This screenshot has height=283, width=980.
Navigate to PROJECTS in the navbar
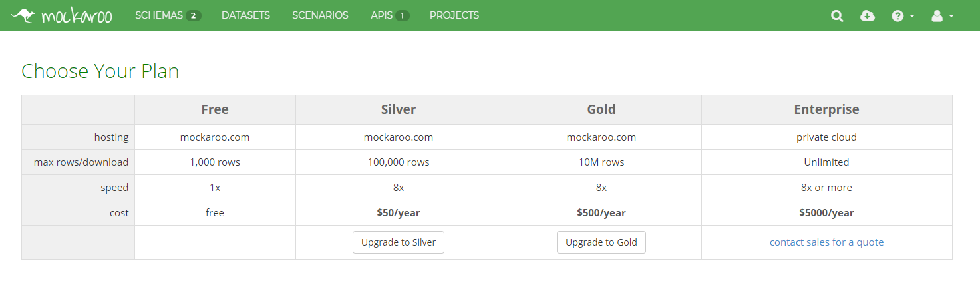click(x=454, y=15)
